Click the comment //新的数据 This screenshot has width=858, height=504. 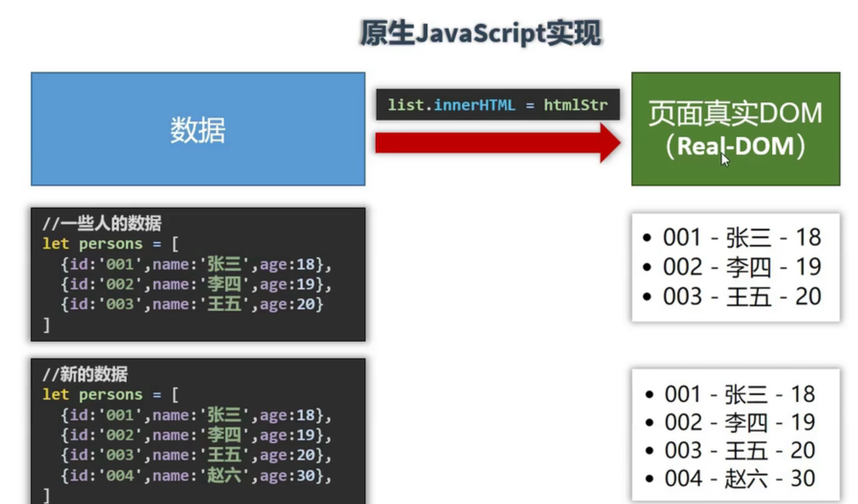[x=85, y=374]
